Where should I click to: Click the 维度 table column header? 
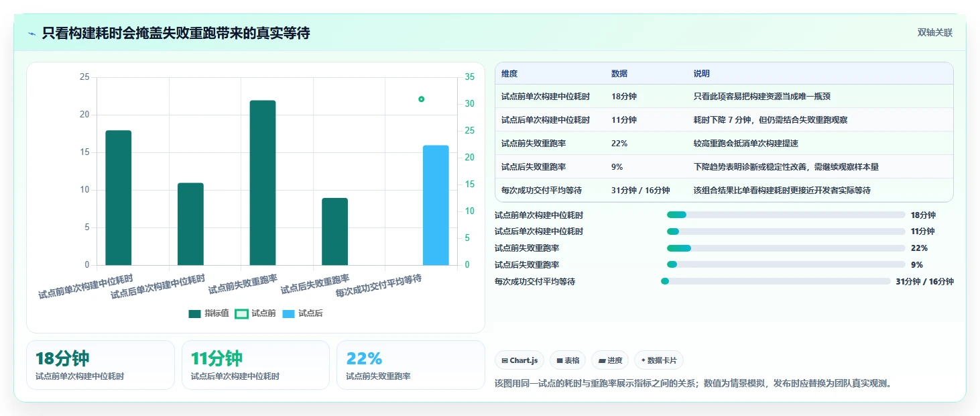pos(509,74)
